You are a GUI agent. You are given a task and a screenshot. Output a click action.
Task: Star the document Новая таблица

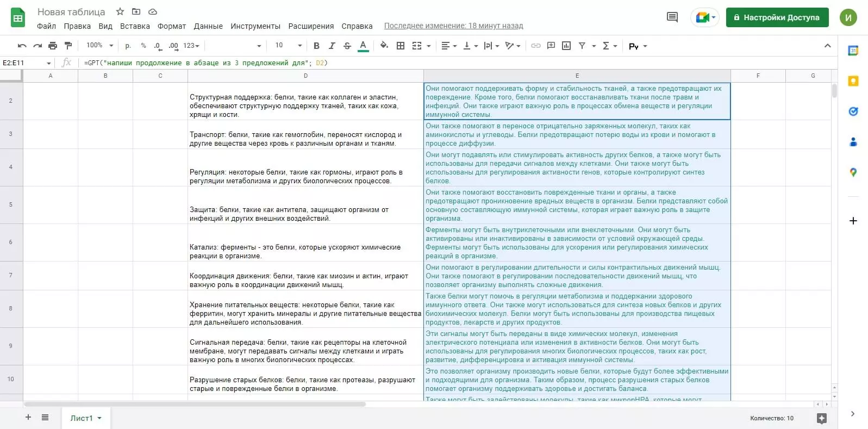point(120,11)
